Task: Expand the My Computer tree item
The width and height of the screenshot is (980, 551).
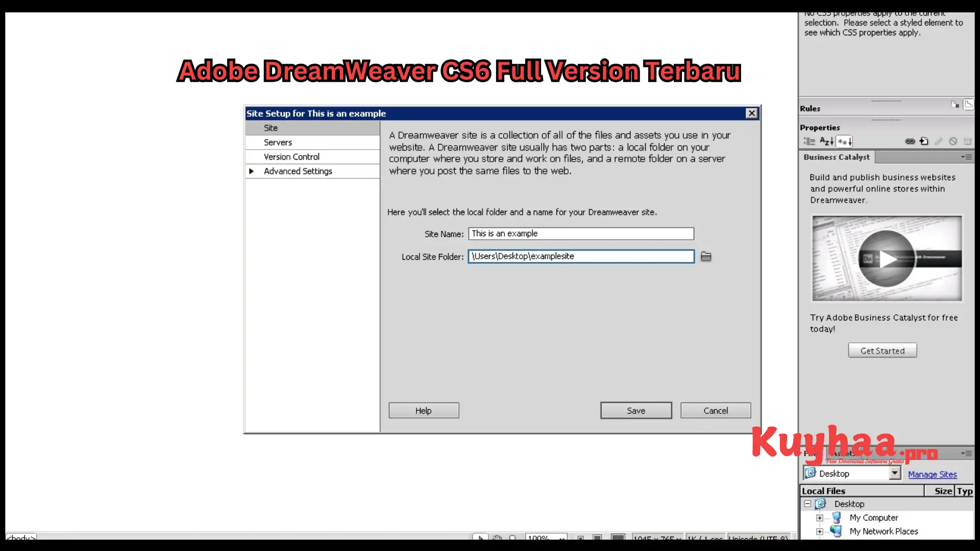Action: pos(820,517)
